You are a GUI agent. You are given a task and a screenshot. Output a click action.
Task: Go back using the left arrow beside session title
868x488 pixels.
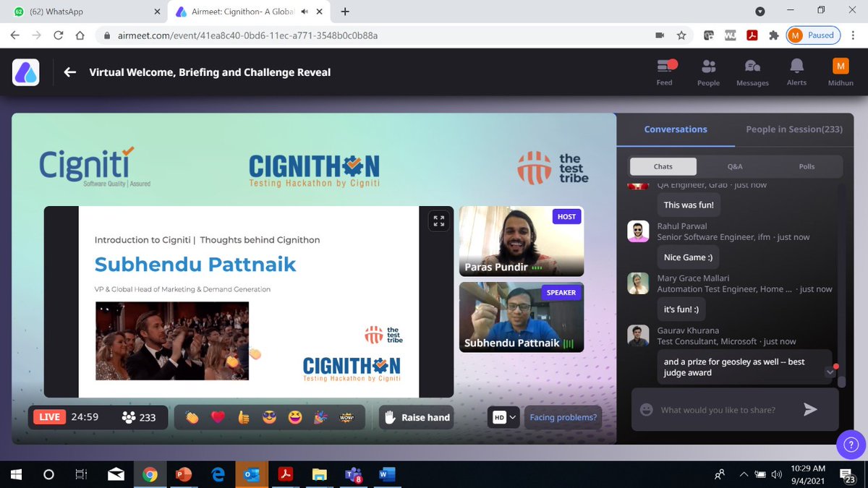(70, 72)
